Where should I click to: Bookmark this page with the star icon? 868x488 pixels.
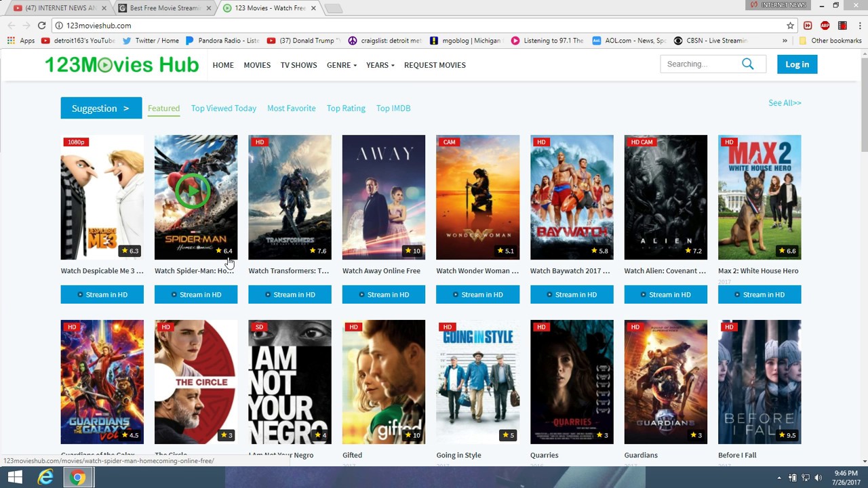pyautogui.click(x=790, y=25)
